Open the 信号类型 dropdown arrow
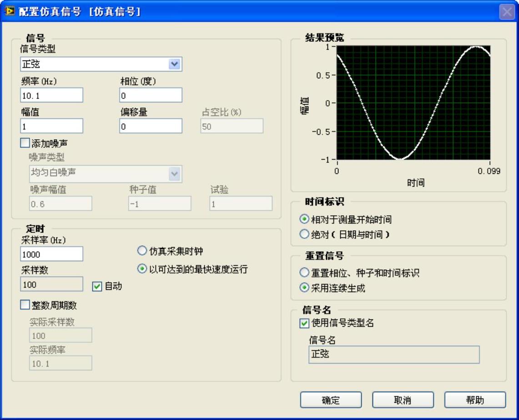Screen dimensions: 519x420 (174, 64)
